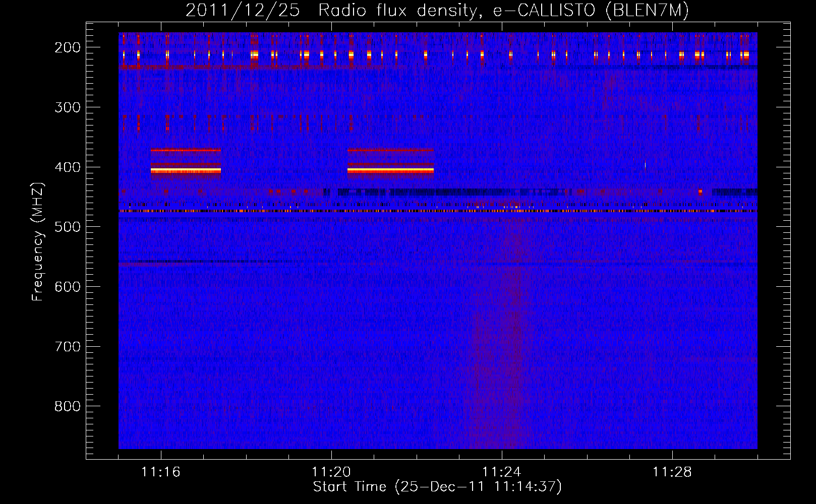The height and width of the screenshot is (504, 816).
Task: Click the 11:16 time tick label
Action: 161,472
